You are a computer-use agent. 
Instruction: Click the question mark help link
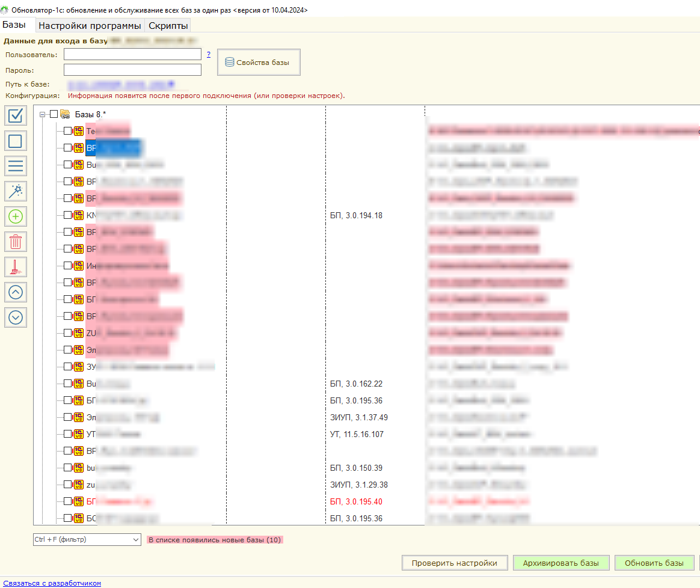[209, 54]
